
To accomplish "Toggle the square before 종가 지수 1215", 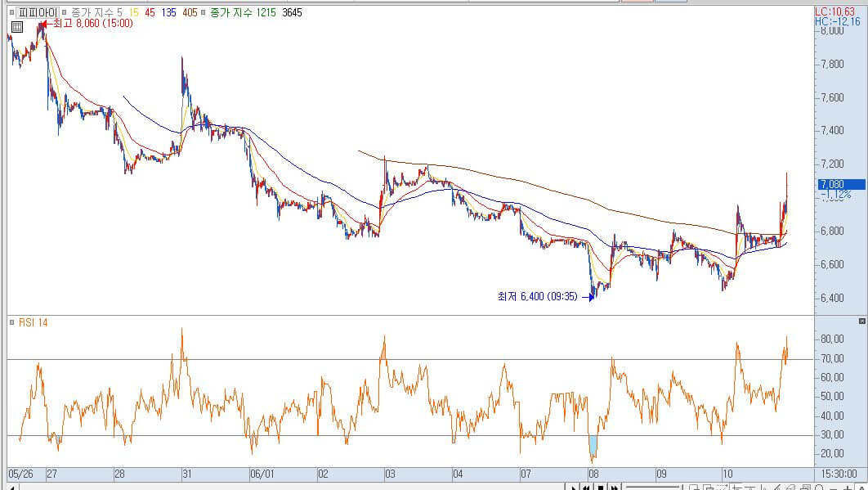I will coord(204,12).
